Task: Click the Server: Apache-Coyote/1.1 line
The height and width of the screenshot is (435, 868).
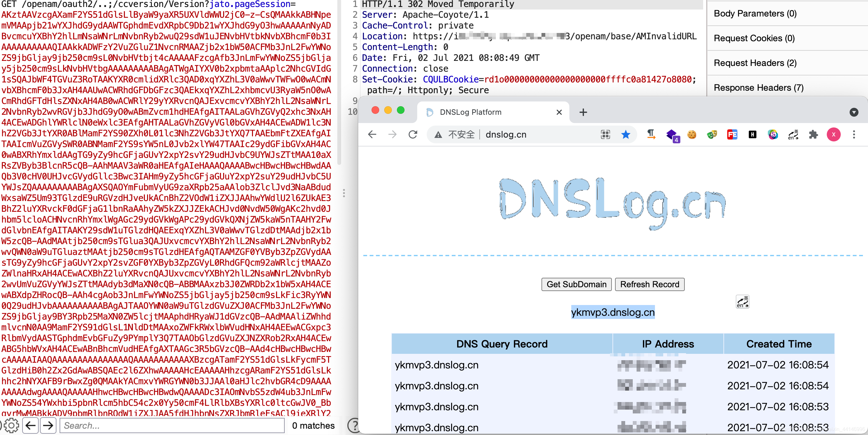Action: (x=425, y=15)
